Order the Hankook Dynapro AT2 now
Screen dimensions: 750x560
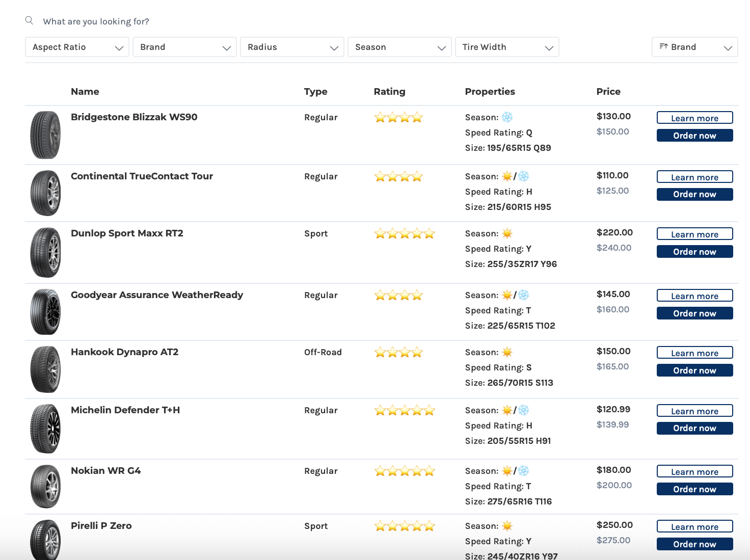click(x=695, y=370)
